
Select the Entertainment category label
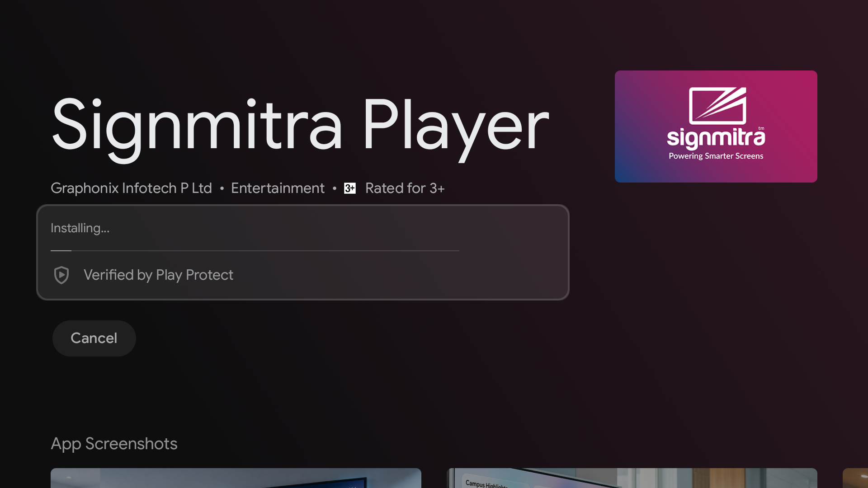278,188
